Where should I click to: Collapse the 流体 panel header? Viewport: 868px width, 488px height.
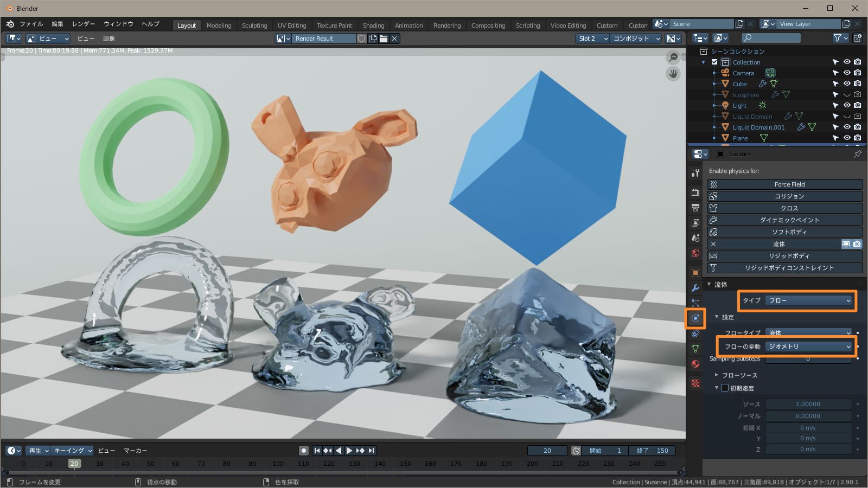click(709, 284)
